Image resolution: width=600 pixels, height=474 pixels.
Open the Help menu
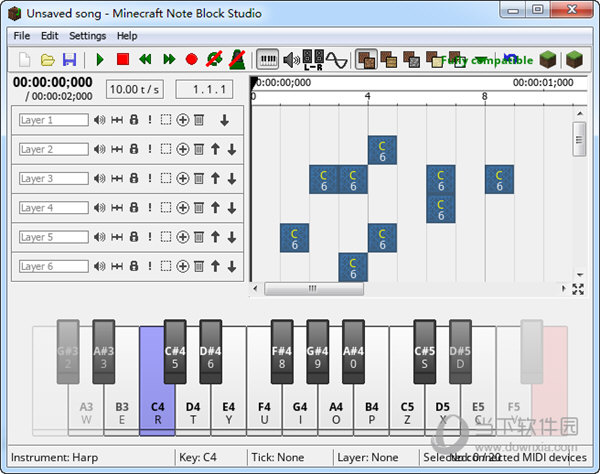[x=127, y=36]
